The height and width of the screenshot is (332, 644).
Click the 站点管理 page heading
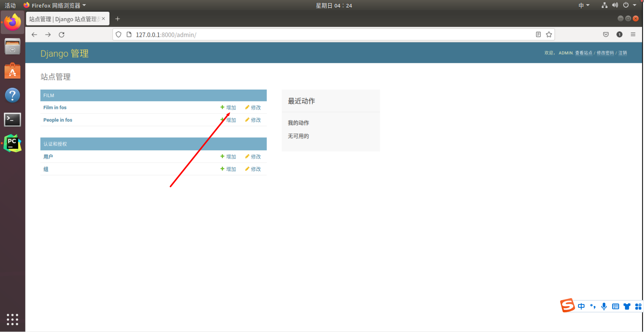click(x=56, y=77)
